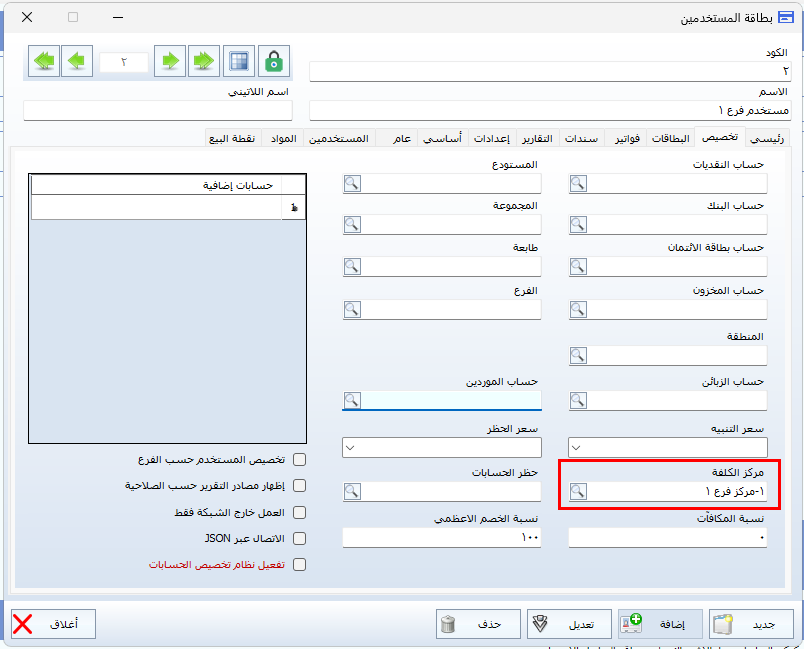Viewport: 804px width, 649px height.
Task: Switch to the فواتير tab
Action: pos(625,138)
